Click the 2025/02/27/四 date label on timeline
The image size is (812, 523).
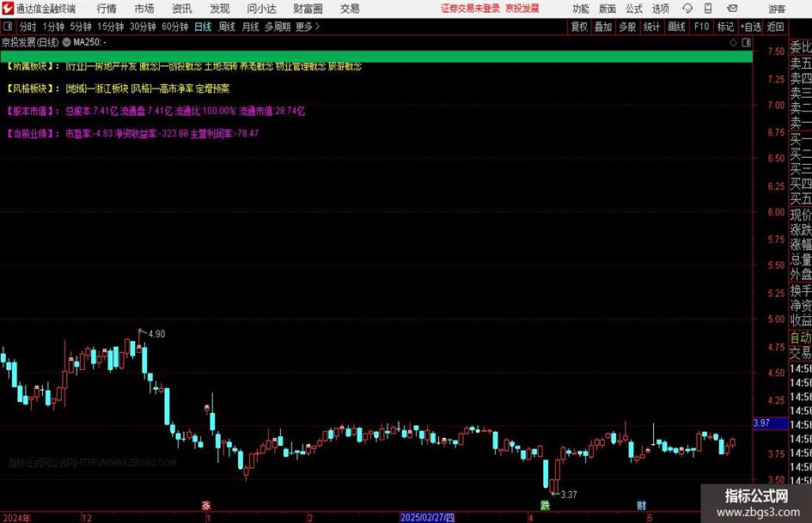pyautogui.click(x=427, y=517)
